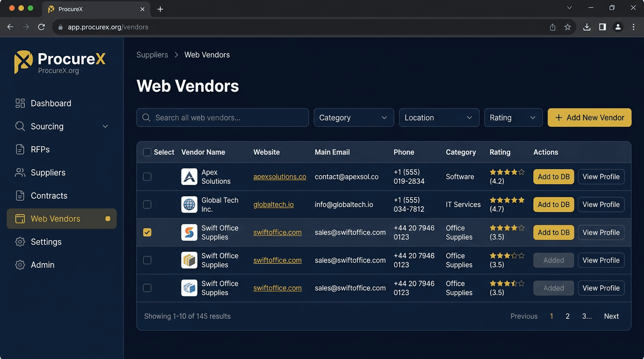The image size is (644, 359).
Task: Add Global Tech Inc. to DB
Action: click(x=554, y=204)
